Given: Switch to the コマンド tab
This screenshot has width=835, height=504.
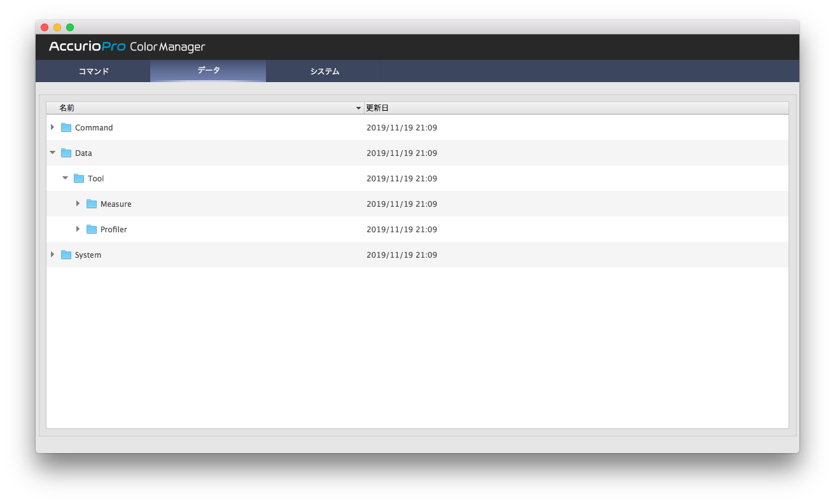Looking at the screenshot, I should (x=93, y=71).
